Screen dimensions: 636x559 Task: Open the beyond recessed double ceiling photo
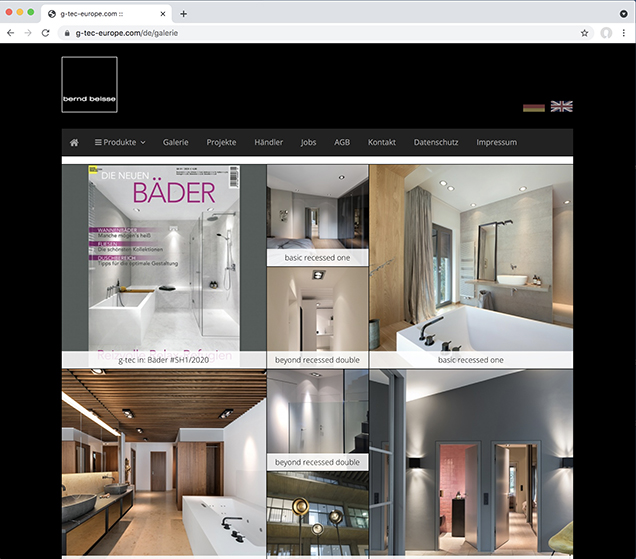pyautogui.click(x=317, y=308)
